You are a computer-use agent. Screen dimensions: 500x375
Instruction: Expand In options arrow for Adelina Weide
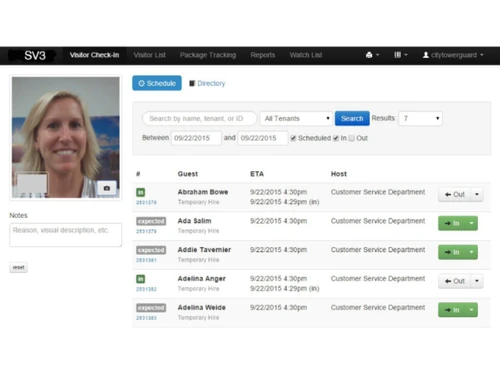pyautogui.click(x=471, y=310)
